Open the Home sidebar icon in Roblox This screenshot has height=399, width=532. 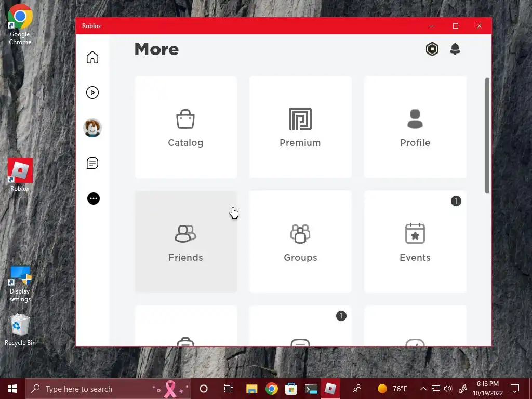pos(92,57)
